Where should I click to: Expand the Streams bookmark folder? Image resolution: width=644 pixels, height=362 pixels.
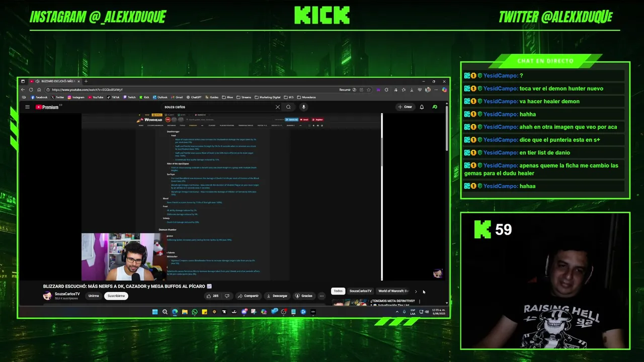(244, 97)
